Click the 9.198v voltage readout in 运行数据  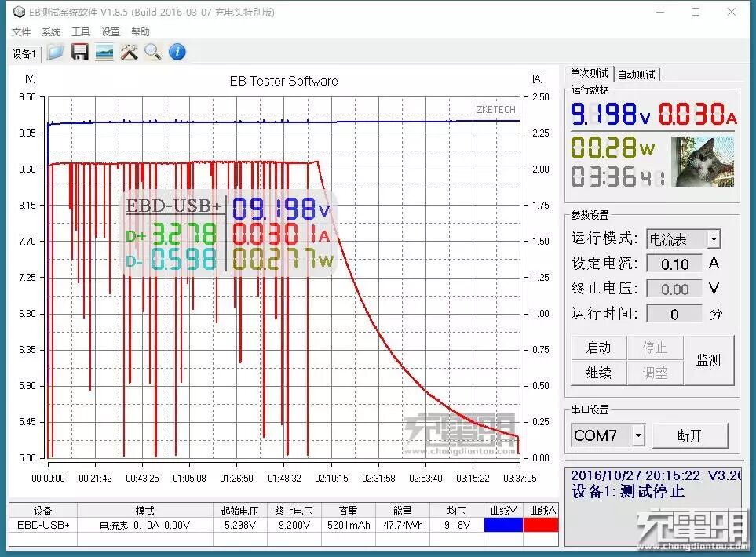(x=611, y=115)
